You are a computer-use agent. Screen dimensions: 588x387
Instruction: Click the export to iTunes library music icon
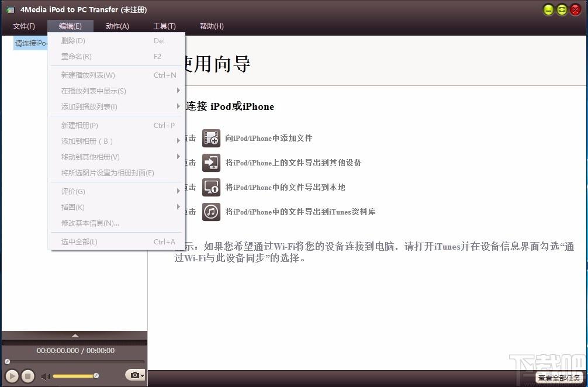211,212
